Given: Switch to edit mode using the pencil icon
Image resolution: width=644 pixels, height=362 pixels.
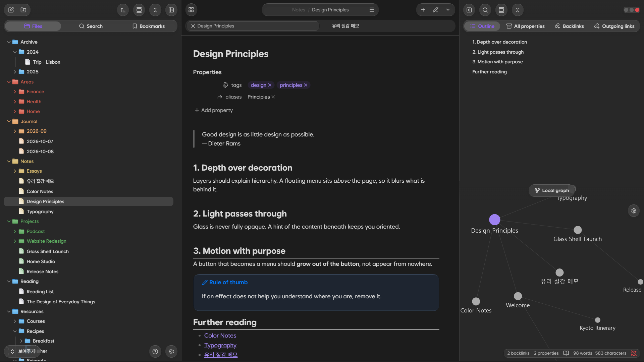Looking at the screenshot, I should (436, 10).
